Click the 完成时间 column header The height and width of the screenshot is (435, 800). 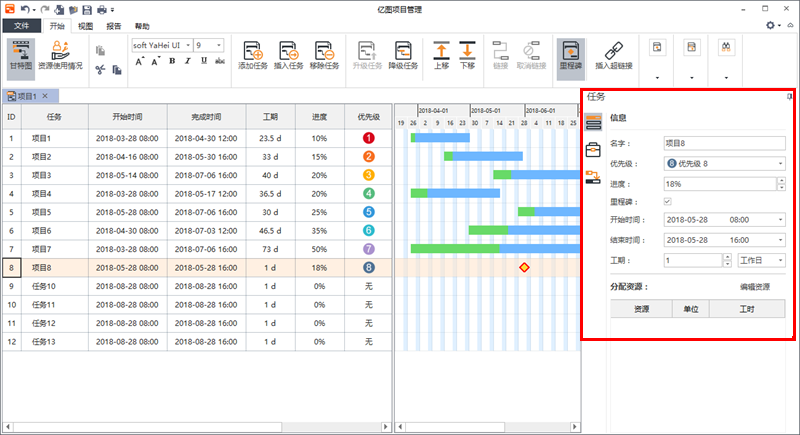pos(206,117)
